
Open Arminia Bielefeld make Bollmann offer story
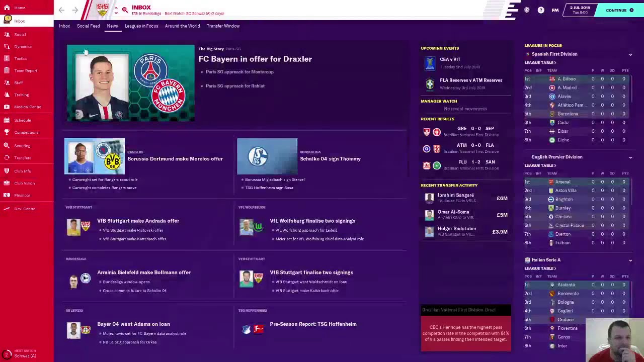[x=144, y=273]
